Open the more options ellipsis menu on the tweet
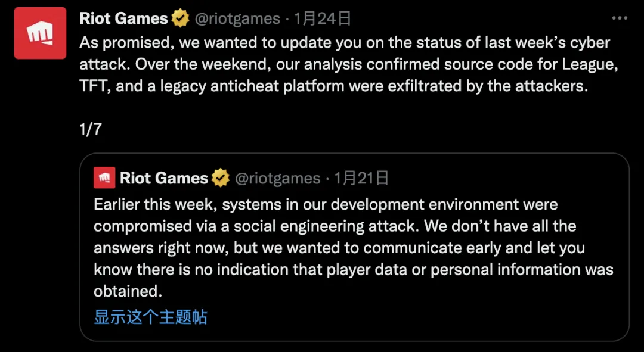 click(x=620, y=18)
